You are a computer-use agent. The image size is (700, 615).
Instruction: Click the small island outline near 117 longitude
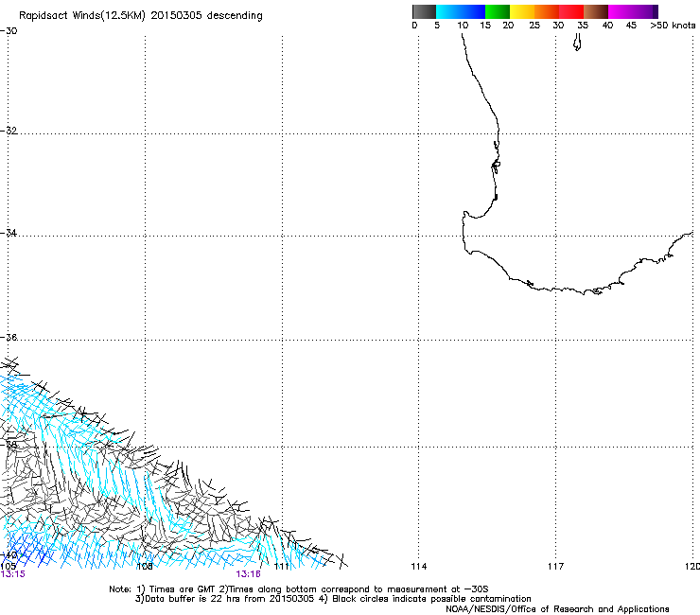(x=577, y=43)
